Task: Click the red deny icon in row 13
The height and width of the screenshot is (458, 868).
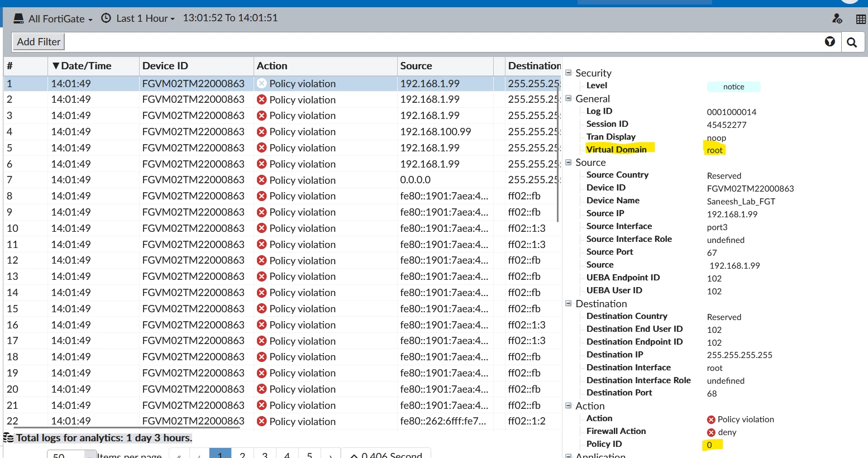Action: click(x=261, y=276)
